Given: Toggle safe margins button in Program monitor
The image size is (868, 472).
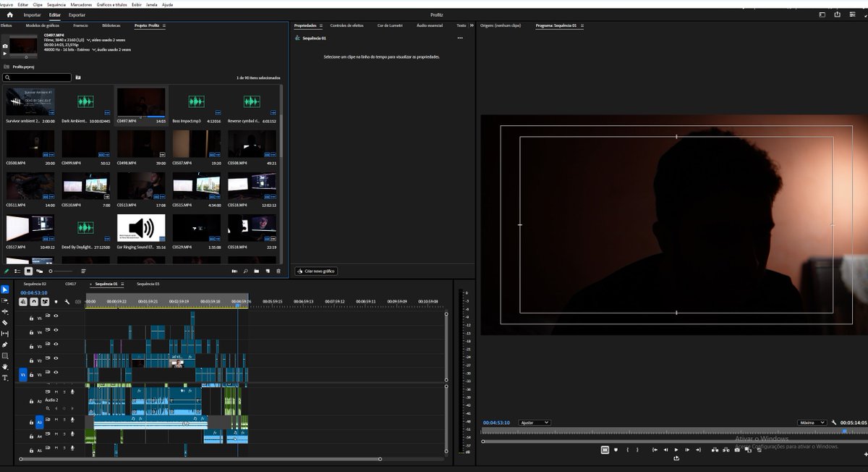Looking at the screenshot, I should coord(605,450).
